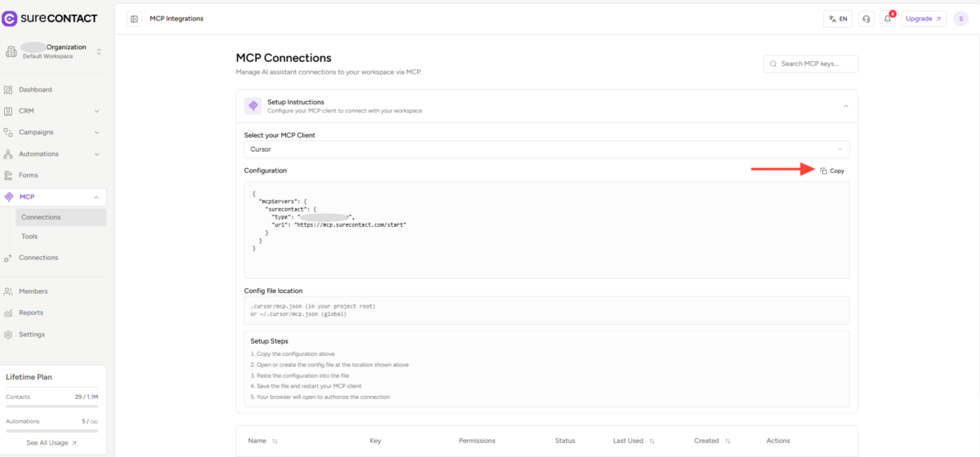The width and height of the screenshot is (980, 457).
Task: Select Tools under MCP
Action: pyautogui.click(x=29, y=237)
